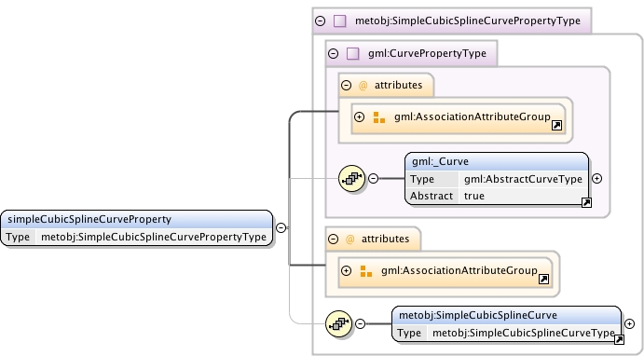644x356 pixels.
Task: Expand the metobj:SimpleCubicSplineCurve element
Action: 630,323
